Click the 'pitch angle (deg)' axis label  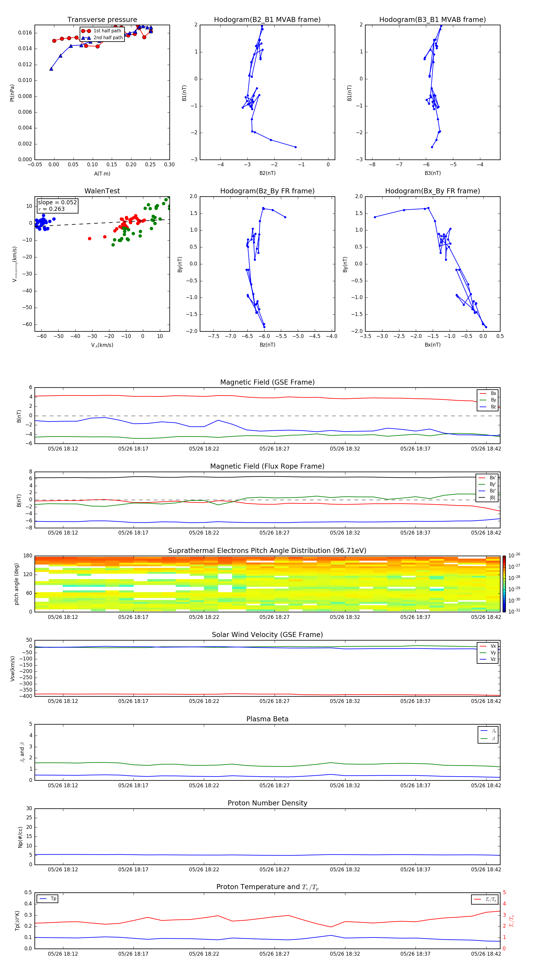16,584
